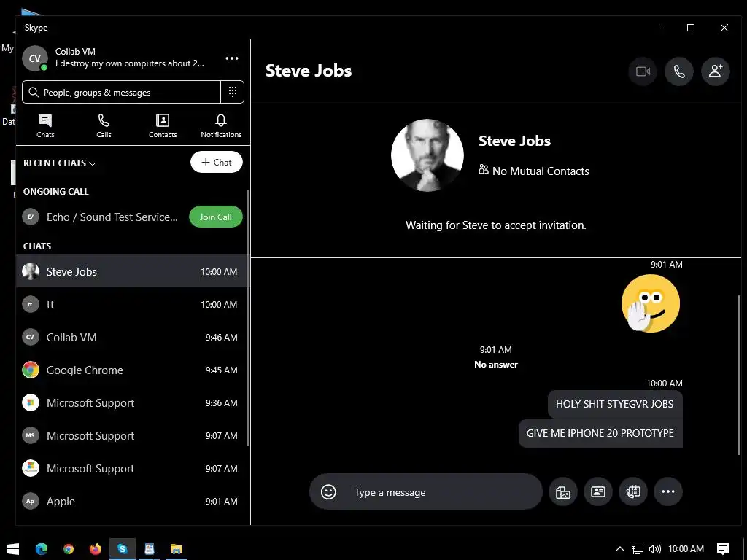
Task: Click the Steve Jobs large profile picture
Action: pos(427,155)
